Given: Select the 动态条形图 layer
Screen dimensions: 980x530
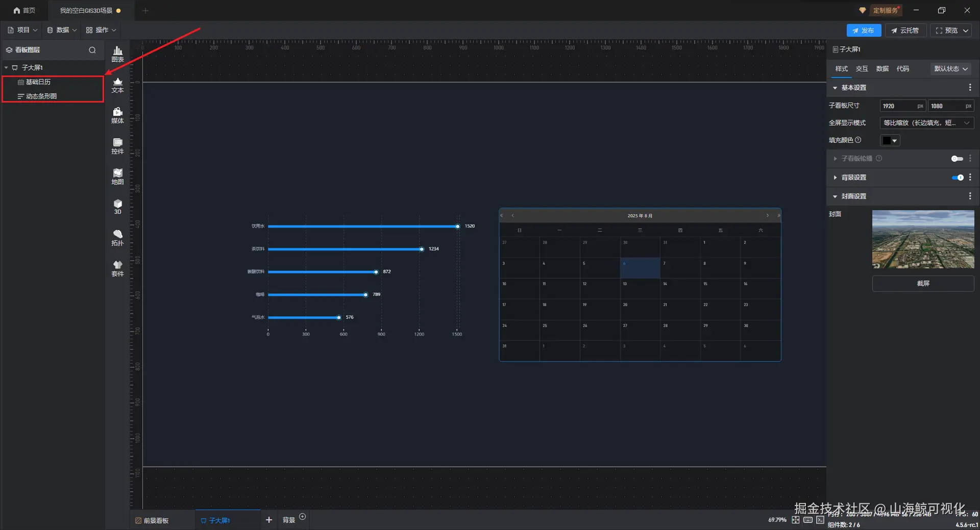Looking at the screenshot, I should tap(53, 96).
